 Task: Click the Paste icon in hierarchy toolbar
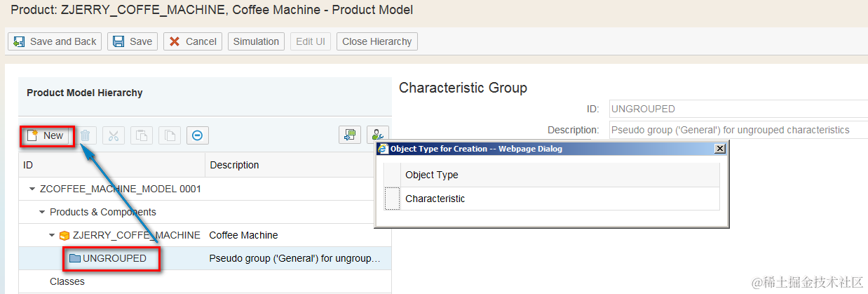(170, 135)
